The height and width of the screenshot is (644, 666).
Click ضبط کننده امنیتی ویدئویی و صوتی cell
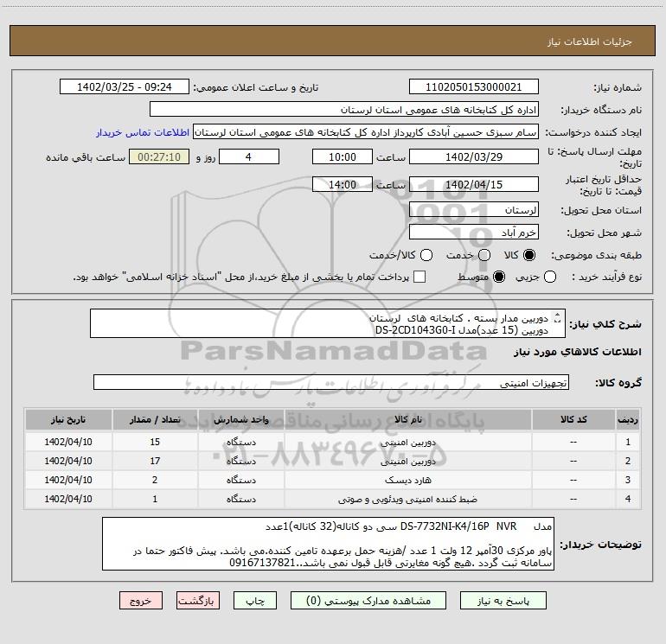click(x=407, y=500)
